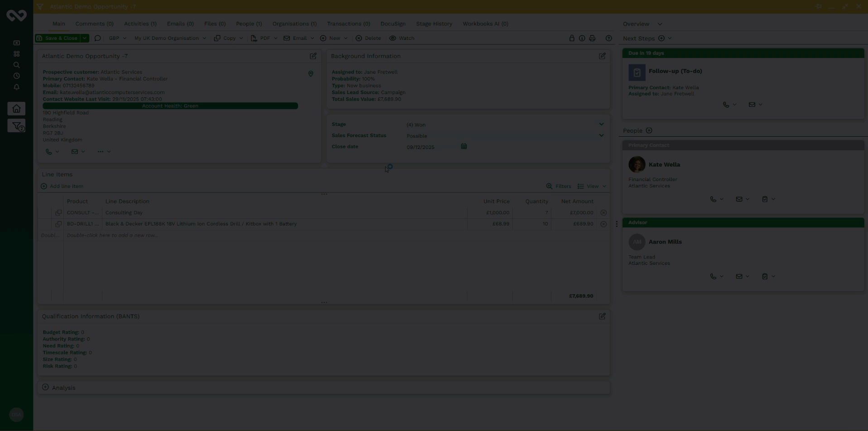Expand the Sales Forecast Status dropdown
The image size is (868, 431).
point(601,136)
